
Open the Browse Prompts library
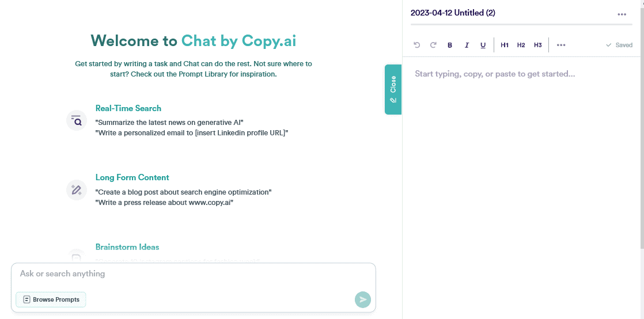[x=51, y=299]
